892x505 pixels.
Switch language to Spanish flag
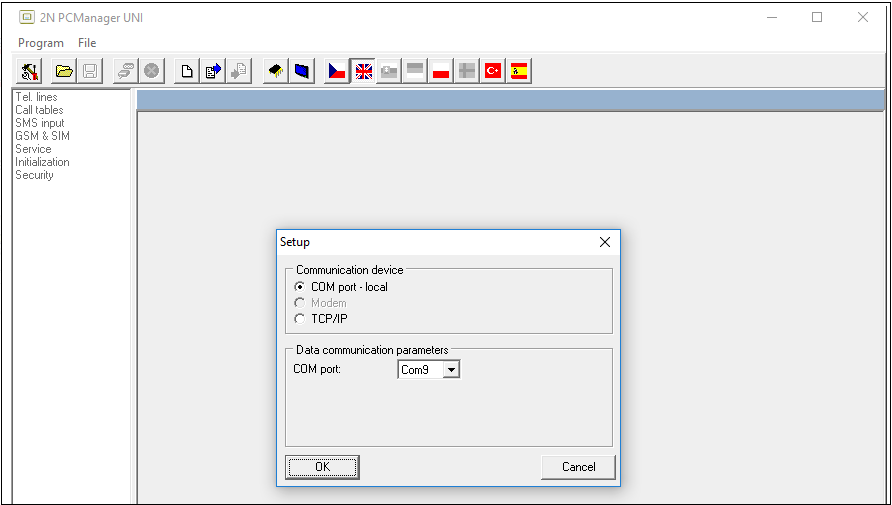pyautogui.click(x=519, y=71)
